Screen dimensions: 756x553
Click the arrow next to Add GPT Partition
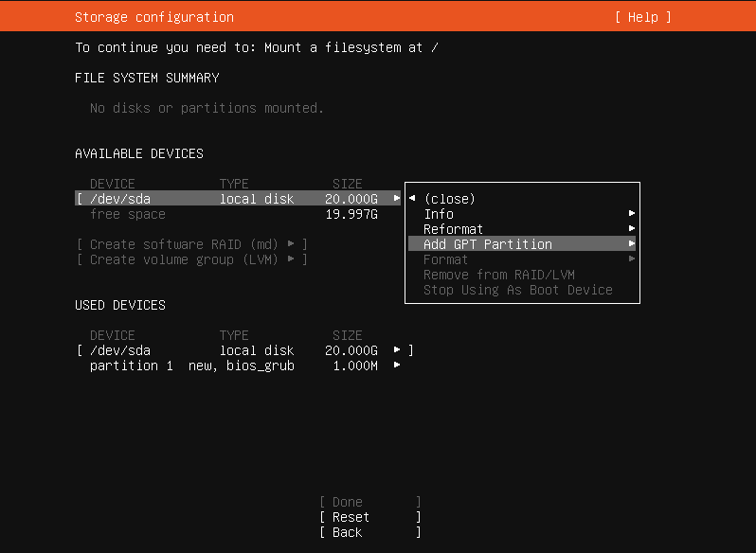pos(632,243)
